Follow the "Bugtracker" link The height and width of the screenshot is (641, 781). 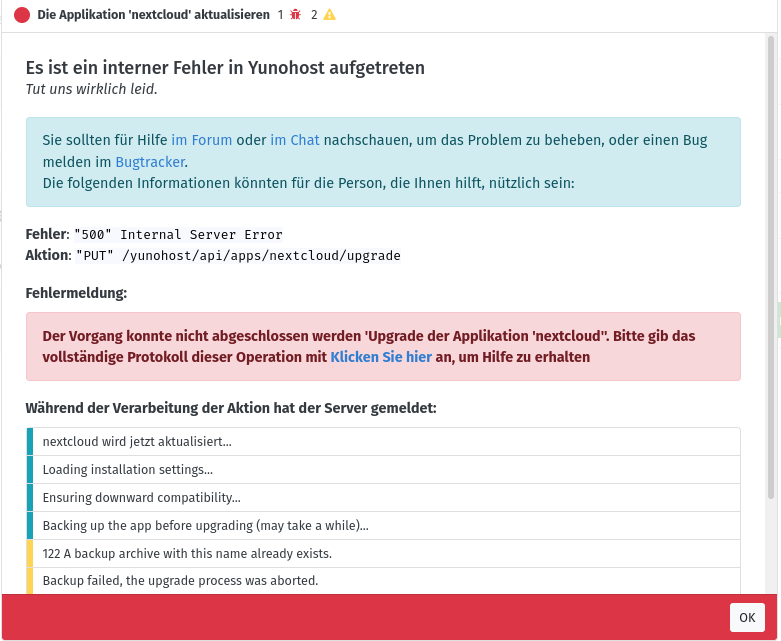[150, 161]
